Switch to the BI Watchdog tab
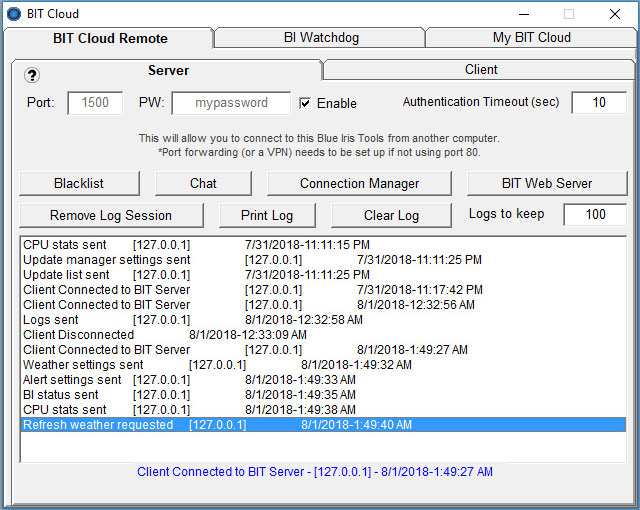640x510 pixels. (320, 38)
